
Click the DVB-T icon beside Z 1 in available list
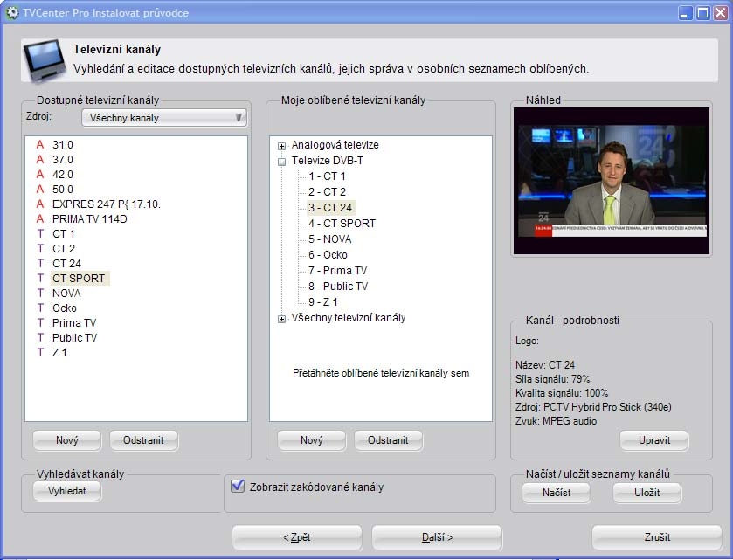pos(40,352)
